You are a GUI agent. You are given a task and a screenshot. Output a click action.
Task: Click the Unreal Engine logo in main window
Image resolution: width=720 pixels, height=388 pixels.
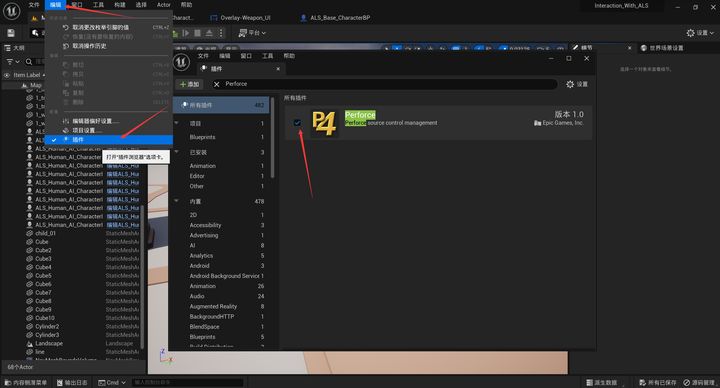[11, 11]
